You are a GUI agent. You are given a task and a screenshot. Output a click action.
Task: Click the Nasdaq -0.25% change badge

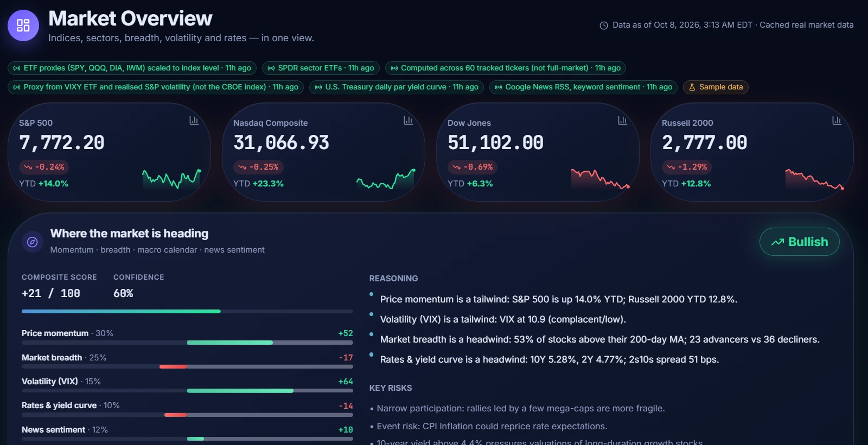[x=259, y=167]
